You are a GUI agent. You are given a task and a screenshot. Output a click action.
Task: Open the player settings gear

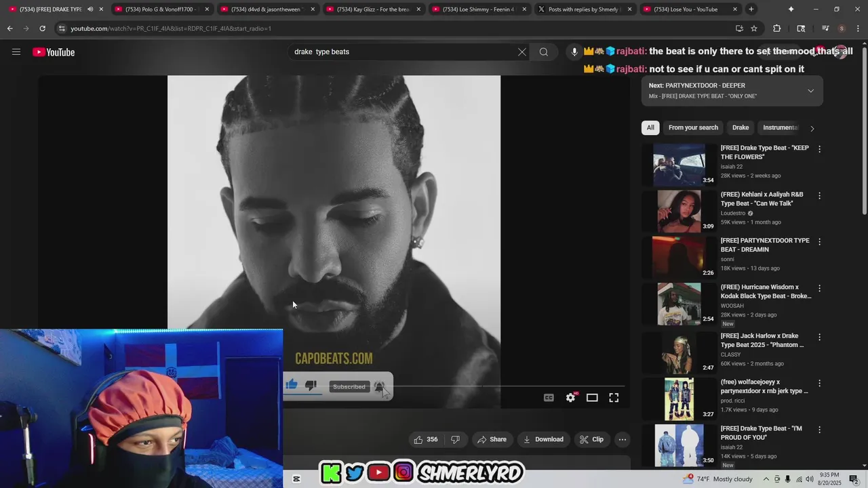click(x=571, y=398)
